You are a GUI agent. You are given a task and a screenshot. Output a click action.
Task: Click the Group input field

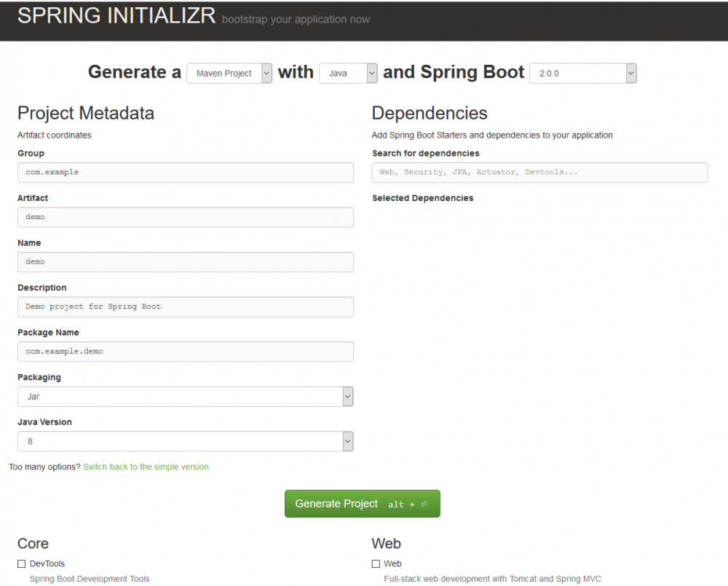[x=185, y=173]
